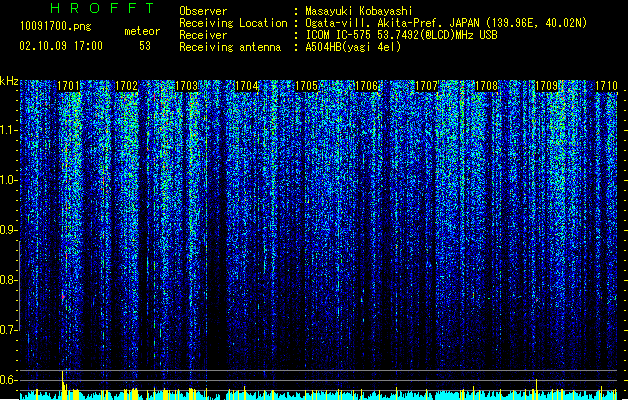Click the A504HB(yagi 4el) antenna text

(353, 47)
